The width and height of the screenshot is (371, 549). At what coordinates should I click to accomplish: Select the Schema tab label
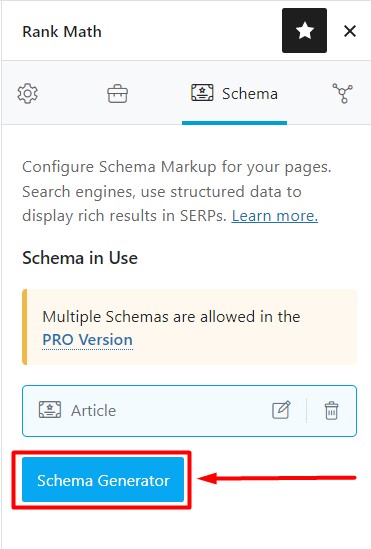pyautogui.click(x=250, y=94)
